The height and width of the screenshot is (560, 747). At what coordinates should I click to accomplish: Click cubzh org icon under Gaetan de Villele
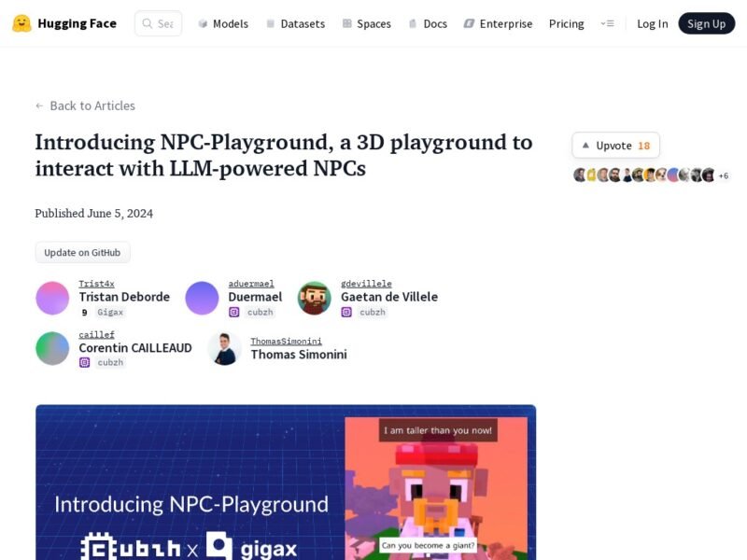click(x=346, y=313)
